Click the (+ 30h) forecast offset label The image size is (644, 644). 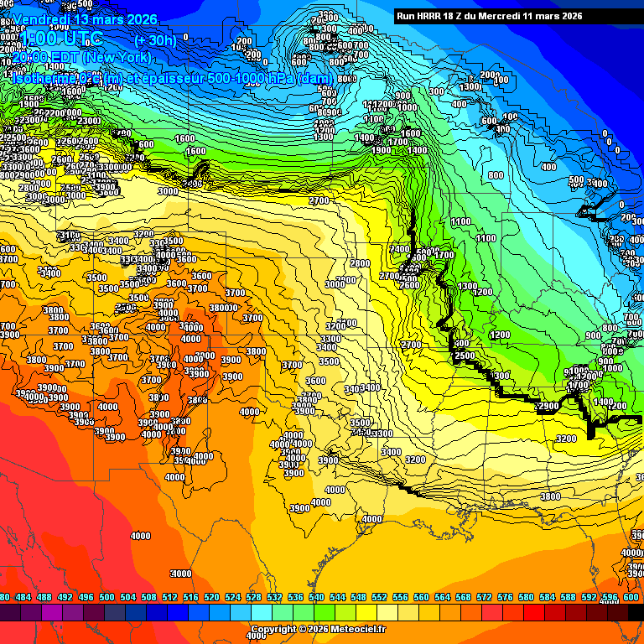pos(155,39)
